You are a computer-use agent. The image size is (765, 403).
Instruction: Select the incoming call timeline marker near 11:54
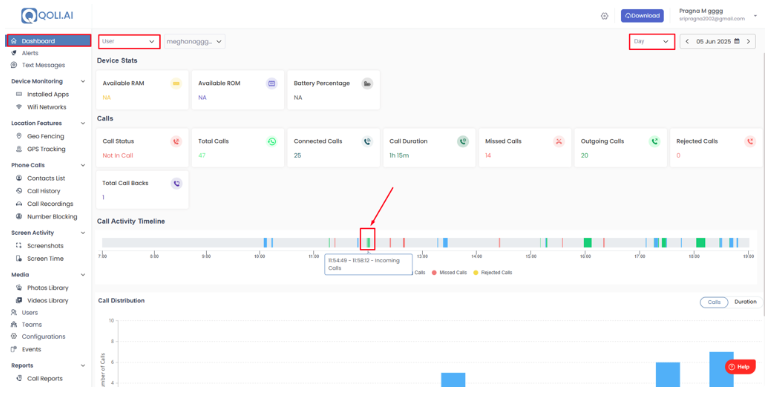click(x=368, y=242)
